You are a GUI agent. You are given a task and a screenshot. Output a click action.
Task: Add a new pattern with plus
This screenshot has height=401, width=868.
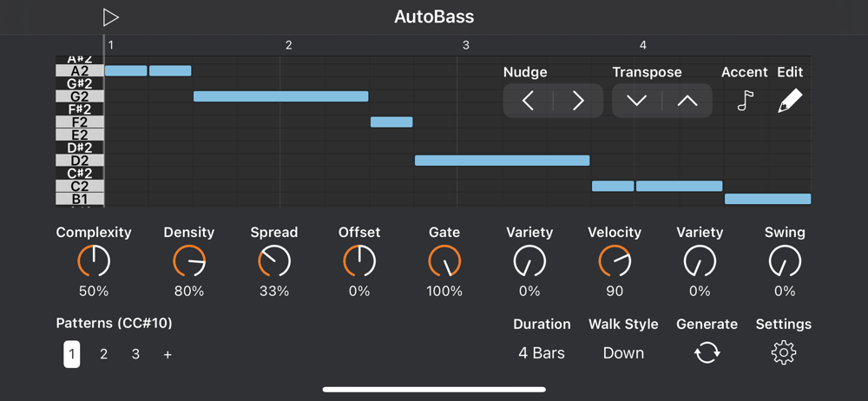[168, 354]
